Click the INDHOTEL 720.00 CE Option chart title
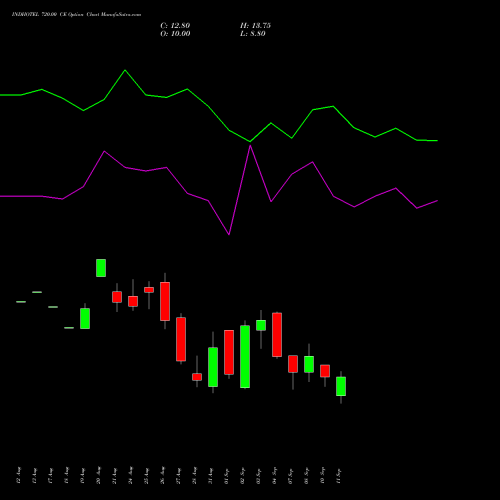 [x=76, y=15]
